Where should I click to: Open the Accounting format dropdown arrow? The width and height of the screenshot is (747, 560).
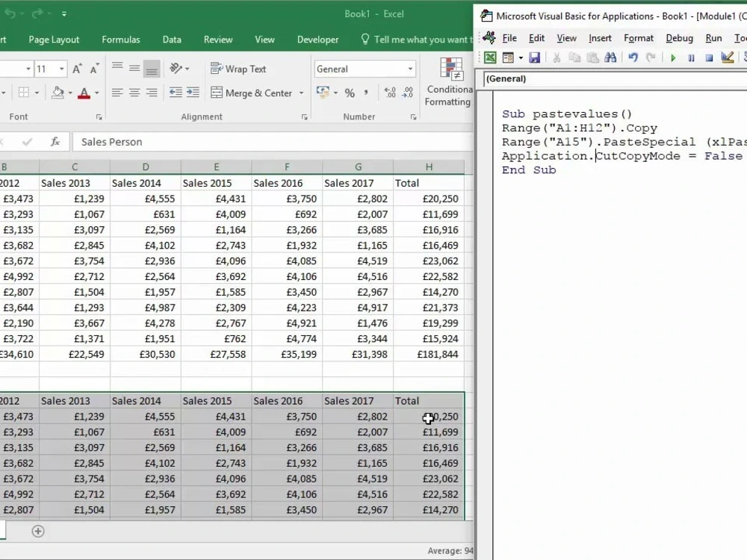336,93
